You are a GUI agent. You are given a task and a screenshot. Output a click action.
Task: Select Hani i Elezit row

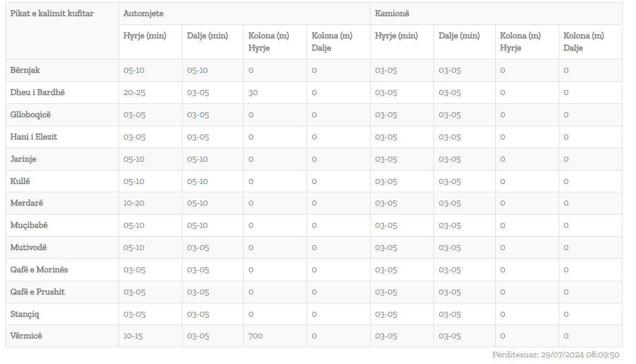click(x=314, y=137)
